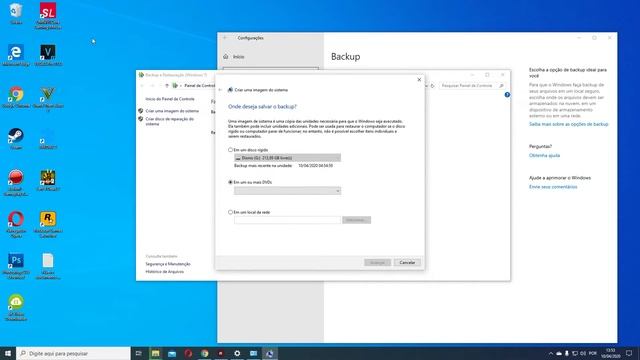Click the network location path input field
Image resolution: width=640 pixels, height=360 pixels.
point(287,220)
